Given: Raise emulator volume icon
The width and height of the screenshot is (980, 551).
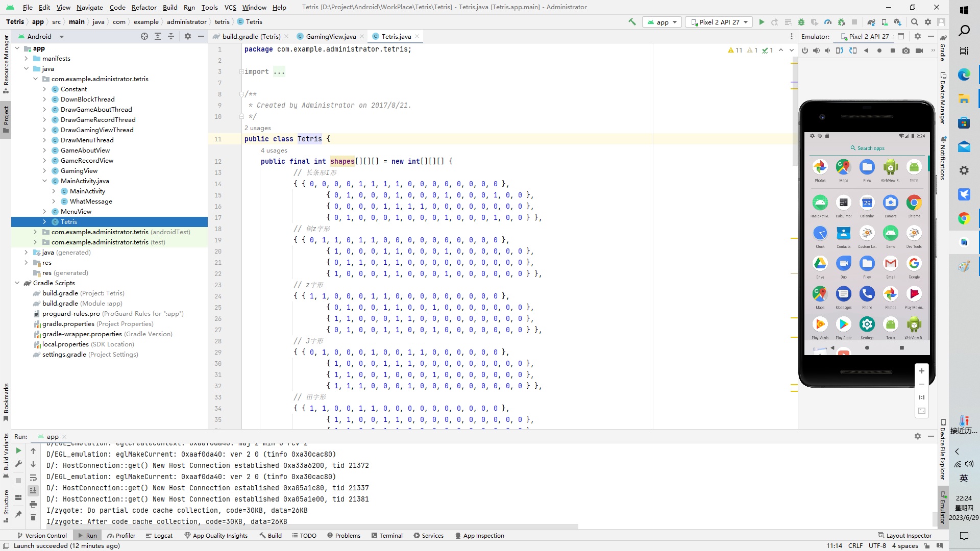Looking at the screenshot, I should [816, 51].
